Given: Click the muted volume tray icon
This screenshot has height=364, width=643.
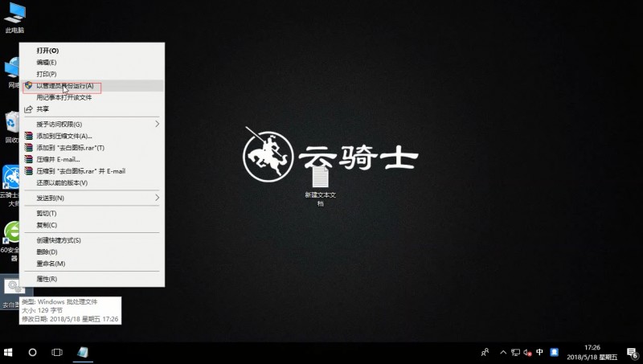Looking at the screenshot, I should (527, 353).
